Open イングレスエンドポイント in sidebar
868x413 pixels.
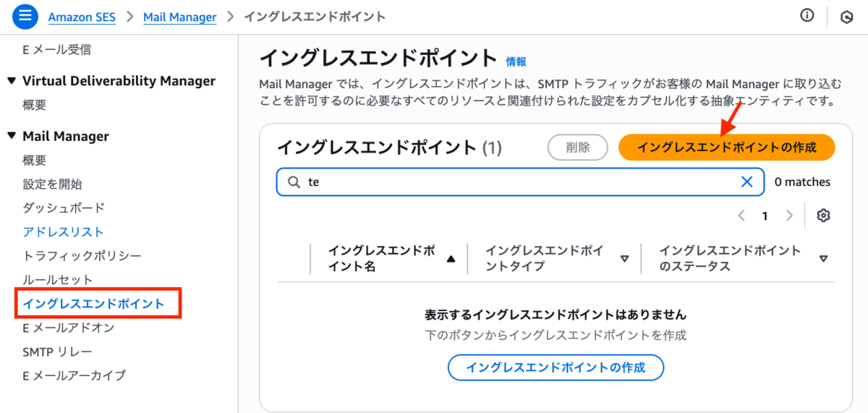pyautogui.click(x=93, y=304)
